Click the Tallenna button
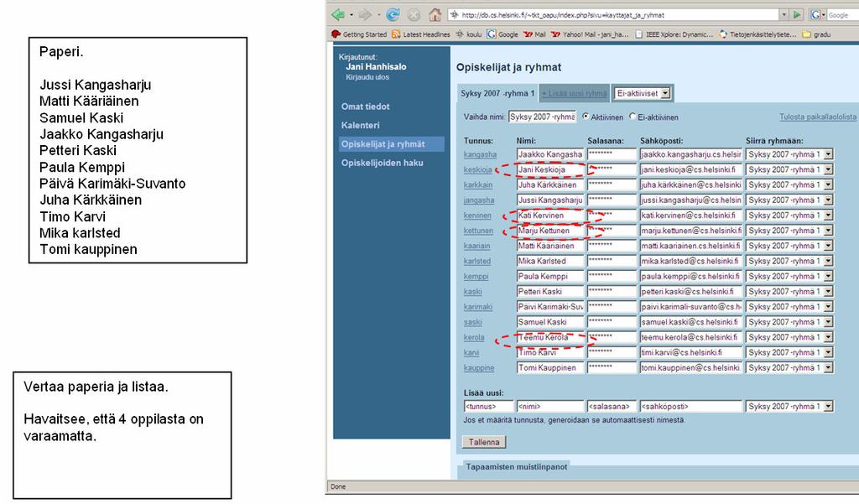This screenshot has width=859, height=504. pyautogui.click(x=484, y=442)
